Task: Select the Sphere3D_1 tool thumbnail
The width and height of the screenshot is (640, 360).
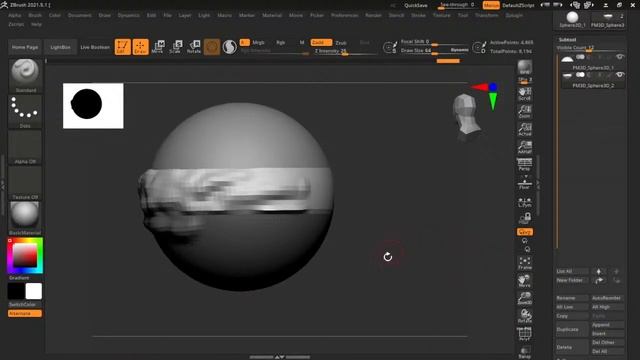Action: click(572, 20)
